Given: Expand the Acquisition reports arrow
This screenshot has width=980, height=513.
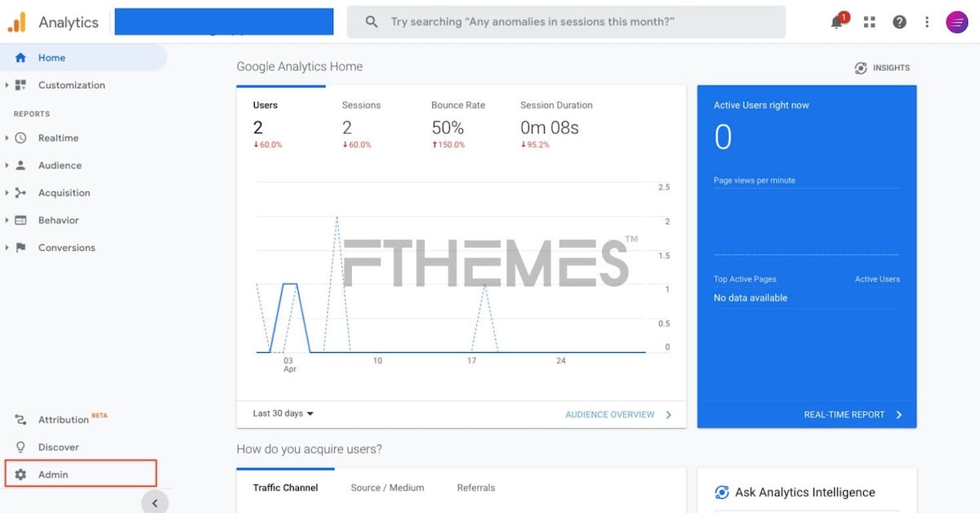Looking at the screenshot, I should (x=7, y=193).
